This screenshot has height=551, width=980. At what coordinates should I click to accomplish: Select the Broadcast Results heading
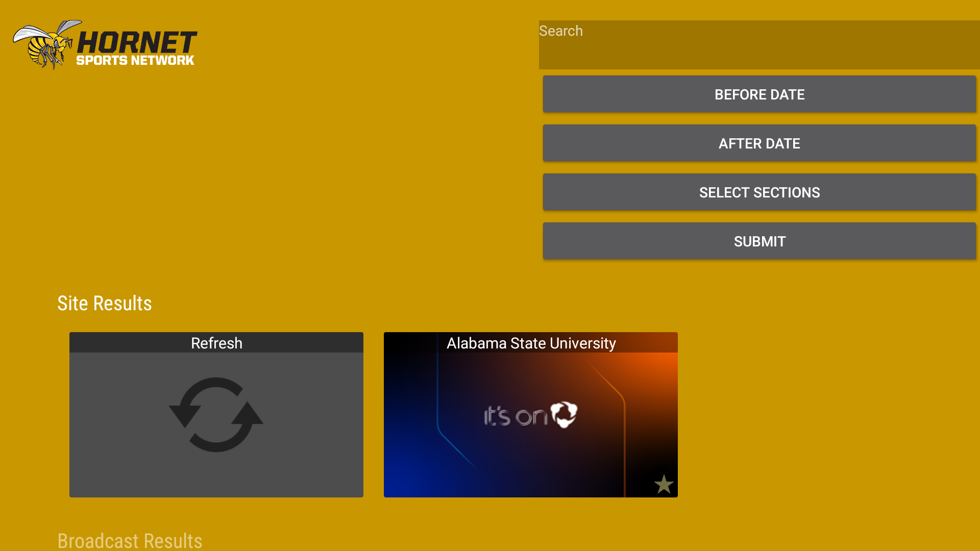pos(130,541)
